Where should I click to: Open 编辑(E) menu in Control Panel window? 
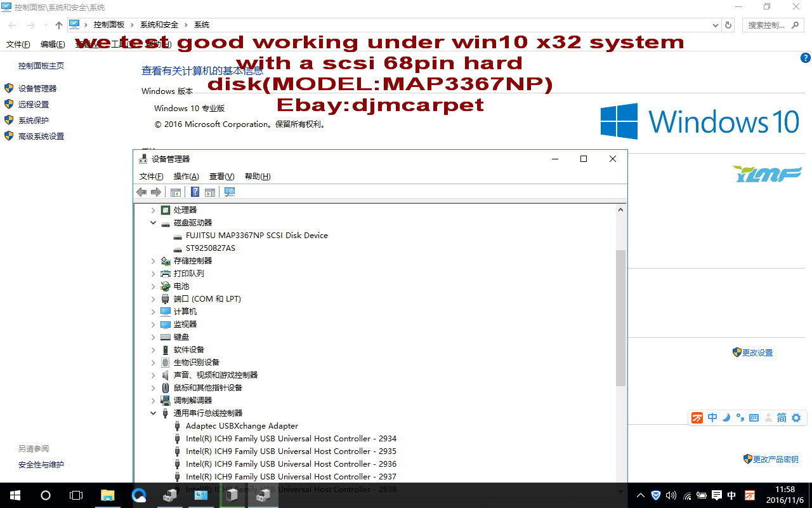pos(53,44)
